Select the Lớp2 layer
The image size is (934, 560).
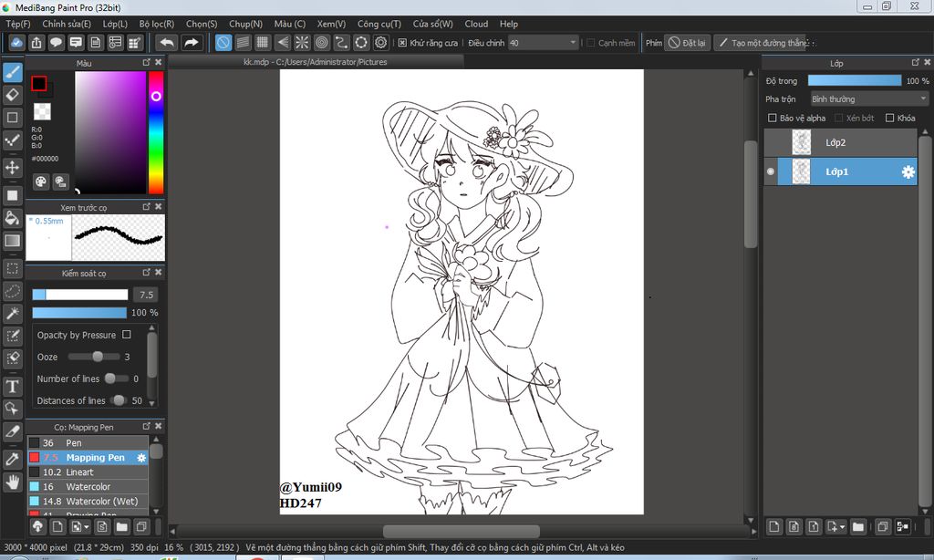pyautogui.click(x=840, y=142)
